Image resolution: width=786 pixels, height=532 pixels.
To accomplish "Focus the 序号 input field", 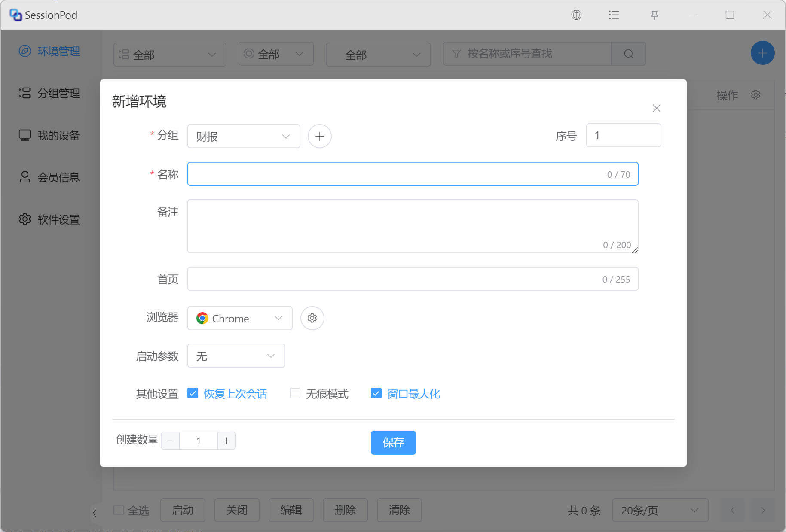I will (x=624, y=135).
